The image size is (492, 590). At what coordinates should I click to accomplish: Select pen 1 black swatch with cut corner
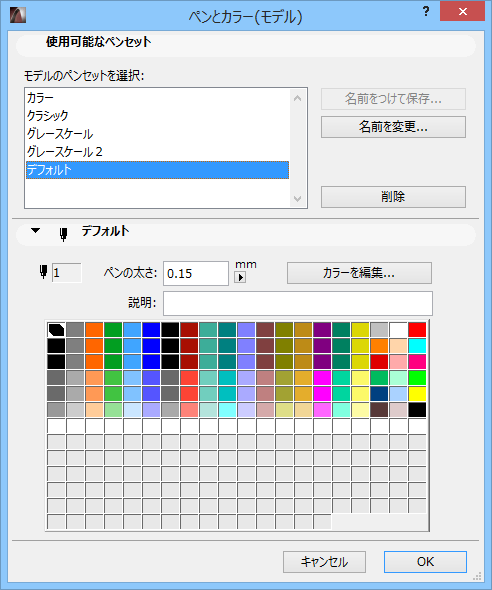(x=56, y=330)
